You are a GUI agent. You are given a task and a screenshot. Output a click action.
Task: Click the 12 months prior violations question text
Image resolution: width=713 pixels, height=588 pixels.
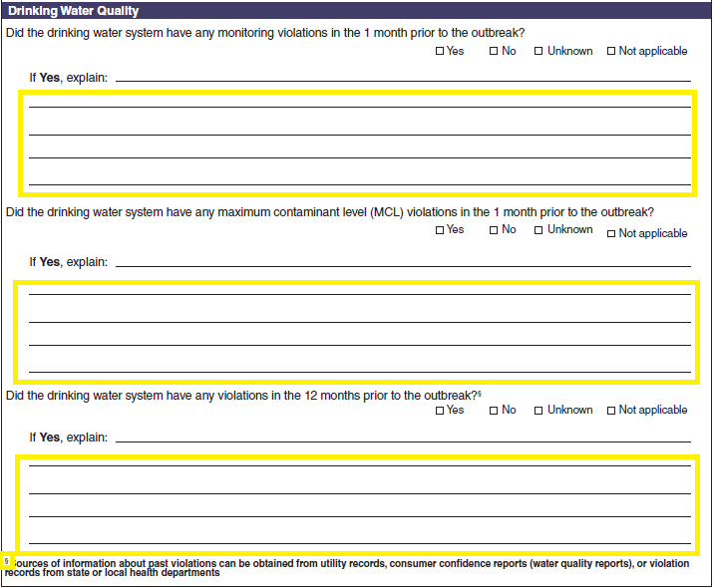(243, 396)
